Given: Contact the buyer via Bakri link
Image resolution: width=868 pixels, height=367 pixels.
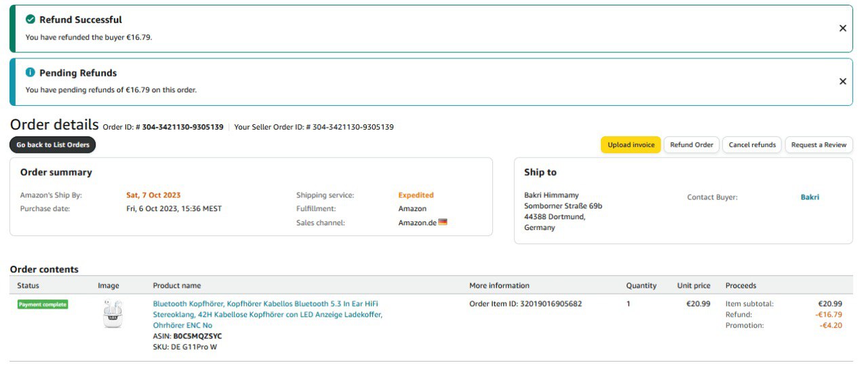Looking at the screenshot, I should tap(810, 197).
